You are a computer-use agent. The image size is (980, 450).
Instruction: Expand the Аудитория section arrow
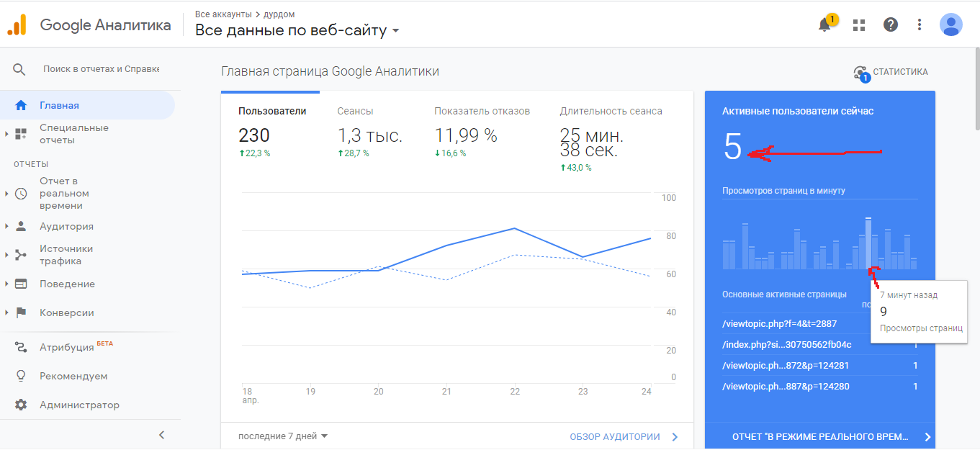(x=6, y=226)
